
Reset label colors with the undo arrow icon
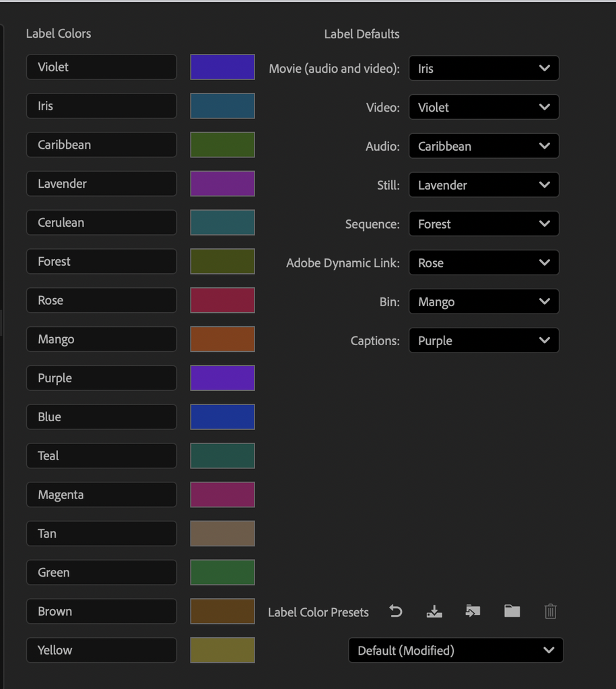coord(396,611)
